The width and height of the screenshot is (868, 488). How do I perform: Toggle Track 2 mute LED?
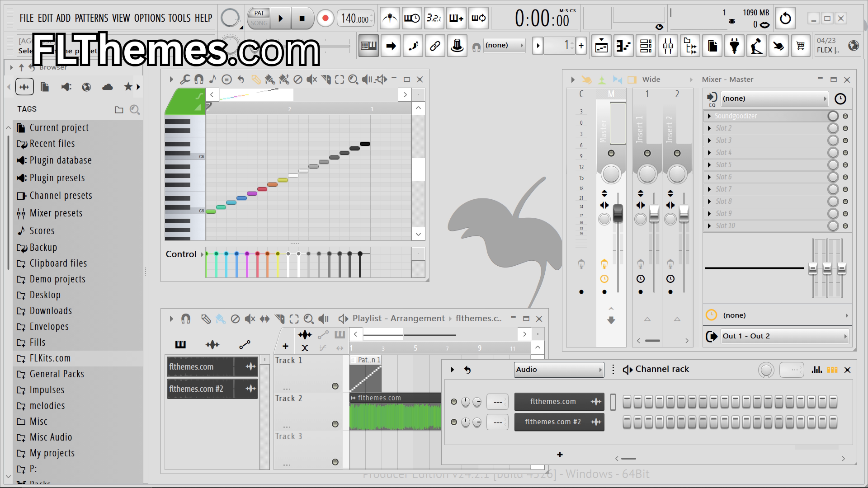point(335,424)
